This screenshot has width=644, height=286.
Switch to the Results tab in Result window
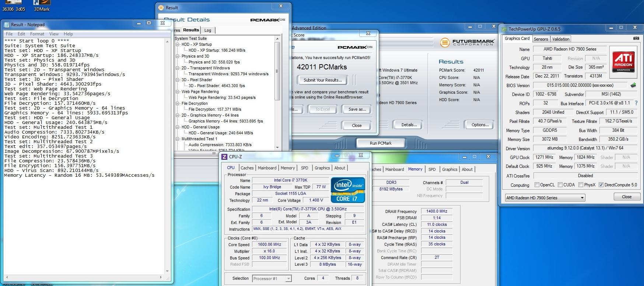[x=191, y=30]
